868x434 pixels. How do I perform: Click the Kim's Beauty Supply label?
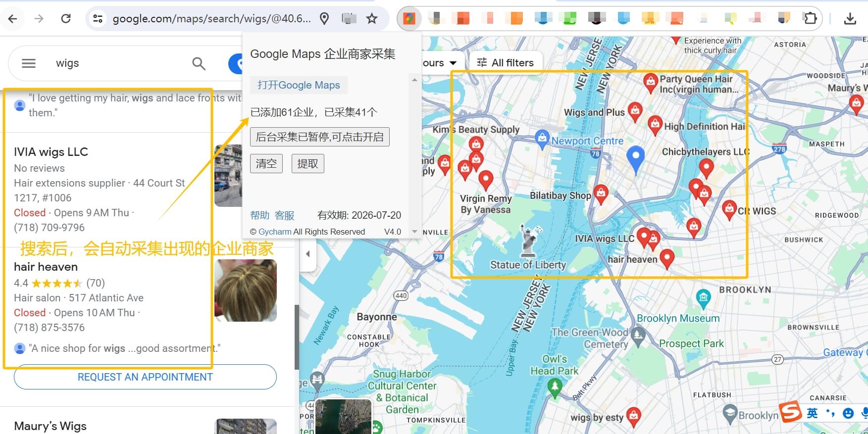pyautogui.click(x=476, y=130)
